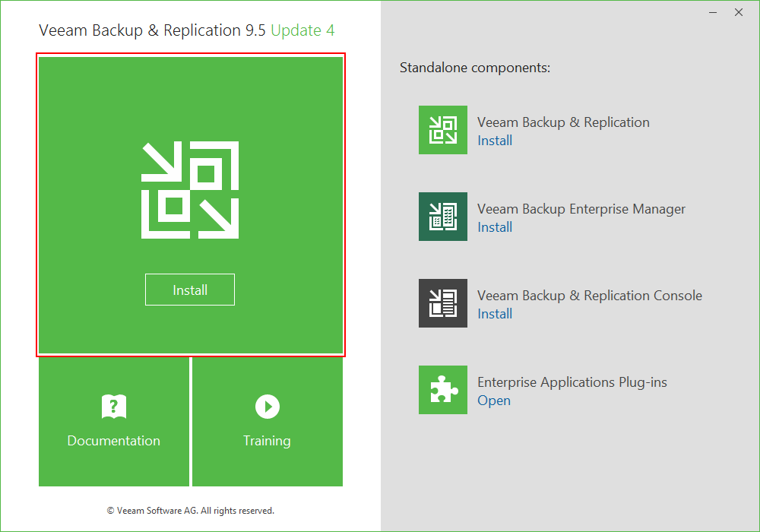Screen dimensions: 760x532
Task: Close the Veeam setup window
Action: click(739, 13)
